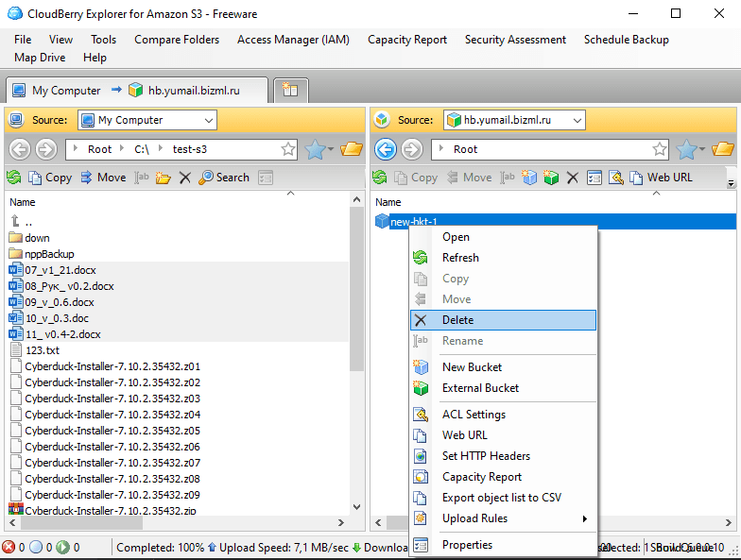Click Rename icon in left pane toolbar
The width and height of the screenshot is (741, 560).
(x=142, y=178)
